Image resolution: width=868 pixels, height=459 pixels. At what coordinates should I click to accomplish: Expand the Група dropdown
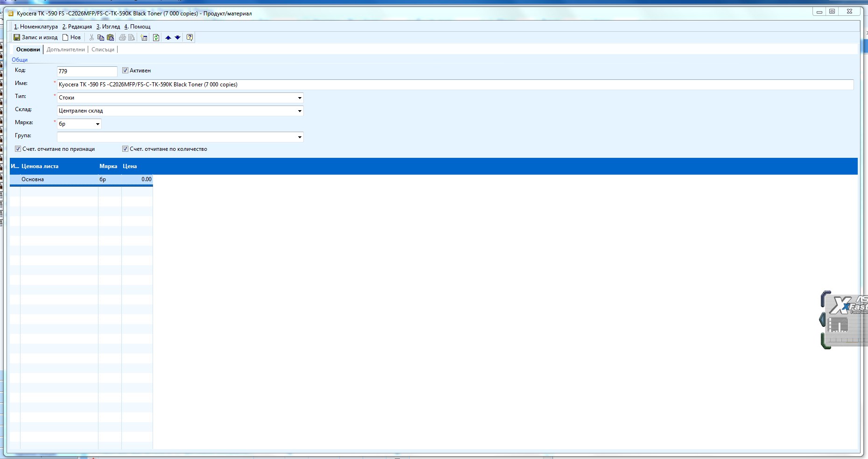click(300, 137)
